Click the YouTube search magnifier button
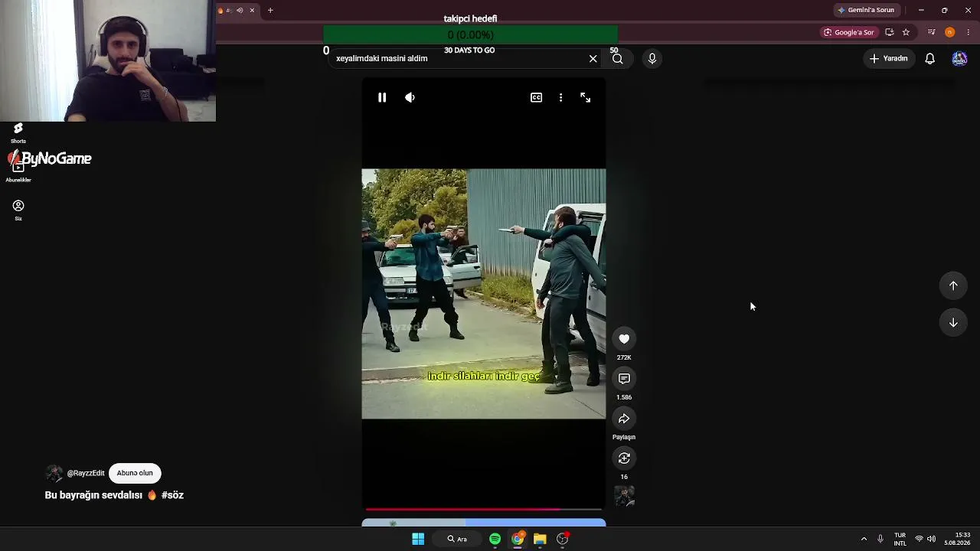Screen dimensions: 980x551 [618, 59]
